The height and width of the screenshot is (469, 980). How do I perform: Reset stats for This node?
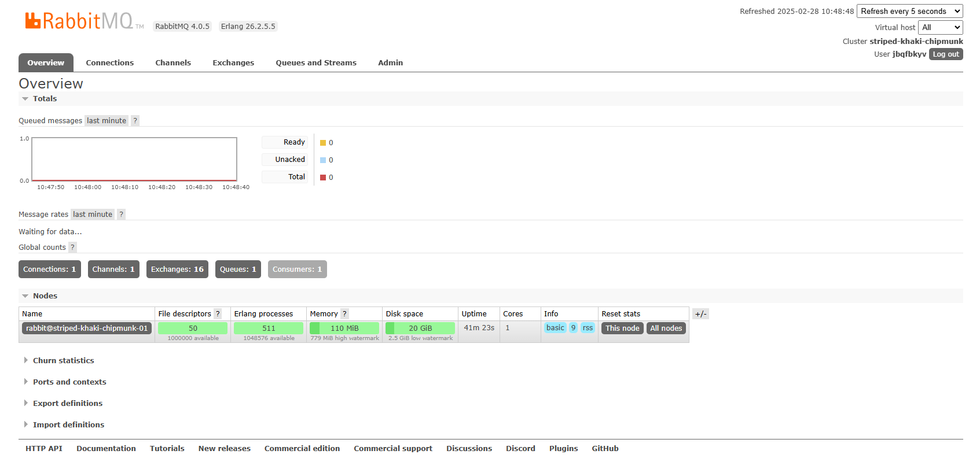pos(622,328)
